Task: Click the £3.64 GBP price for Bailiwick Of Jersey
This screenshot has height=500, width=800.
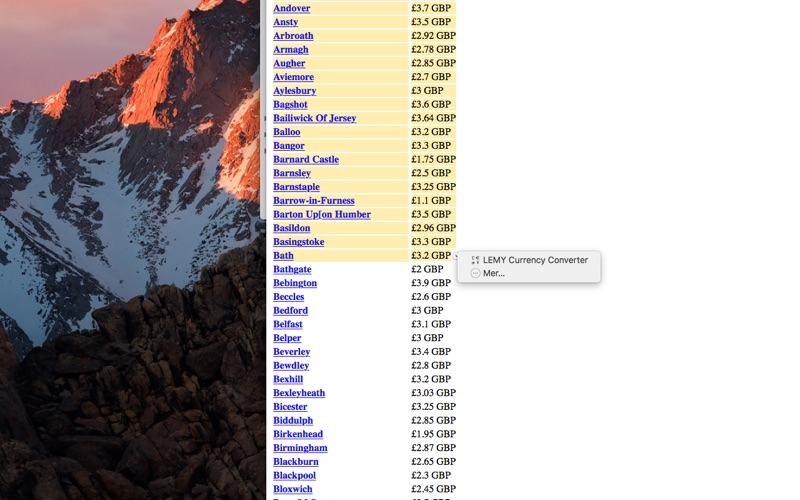Action: [433, 118]
